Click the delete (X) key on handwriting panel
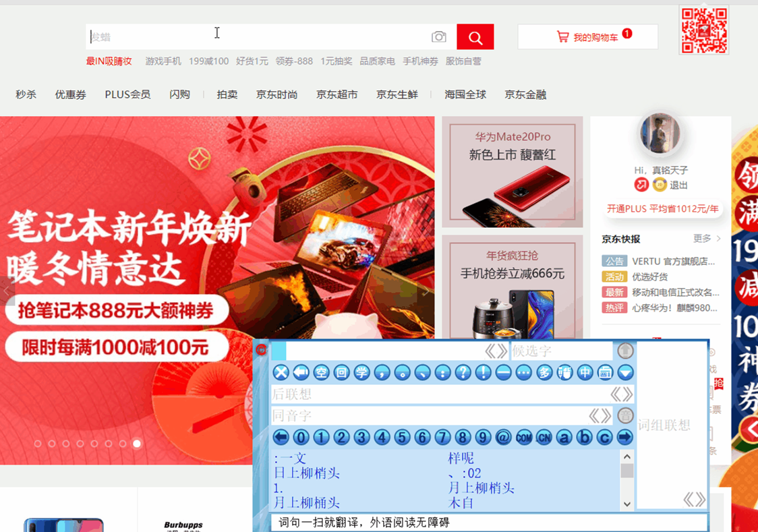 (281, 373)
